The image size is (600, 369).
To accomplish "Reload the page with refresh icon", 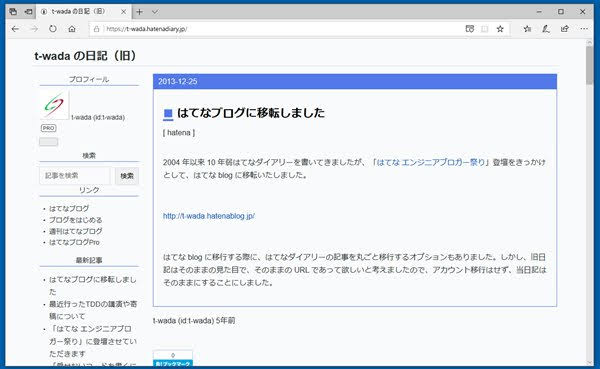I will (53, 29).
